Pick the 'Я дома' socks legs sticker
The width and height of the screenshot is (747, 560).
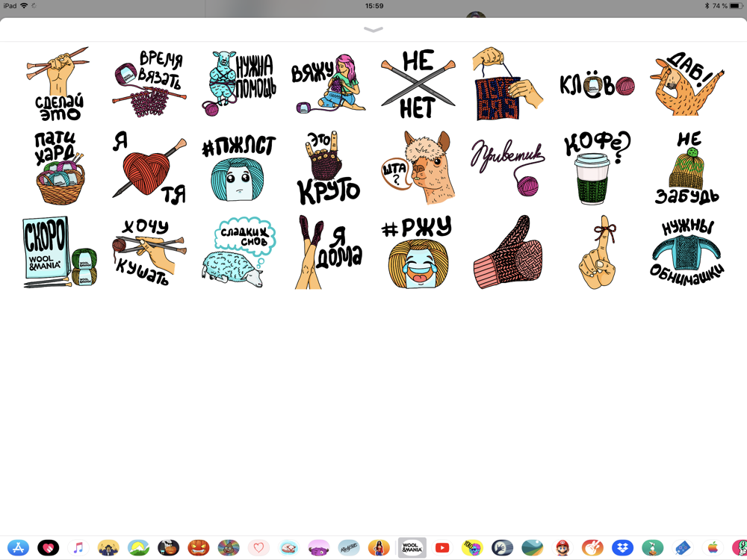pos(328,252)
